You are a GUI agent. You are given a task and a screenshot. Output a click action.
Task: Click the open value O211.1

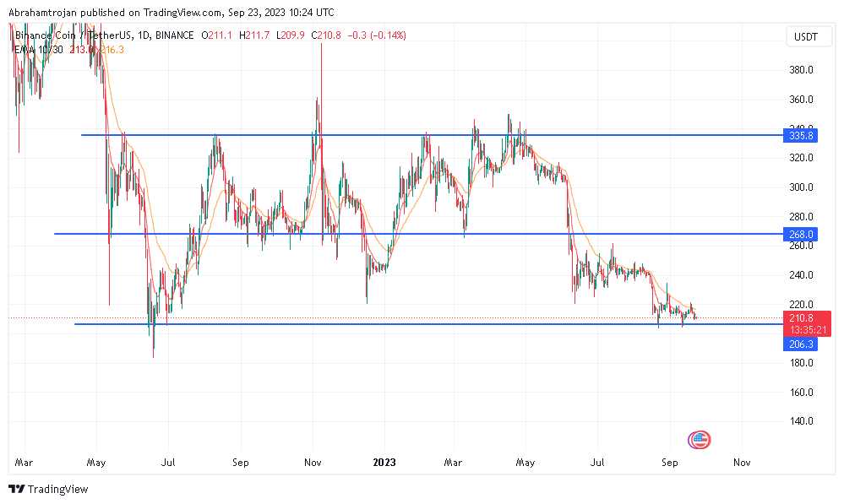[x=216, y=35]
